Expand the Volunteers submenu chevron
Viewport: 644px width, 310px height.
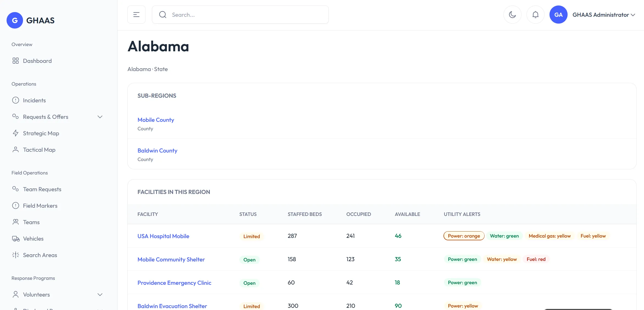tap(100, 295)
